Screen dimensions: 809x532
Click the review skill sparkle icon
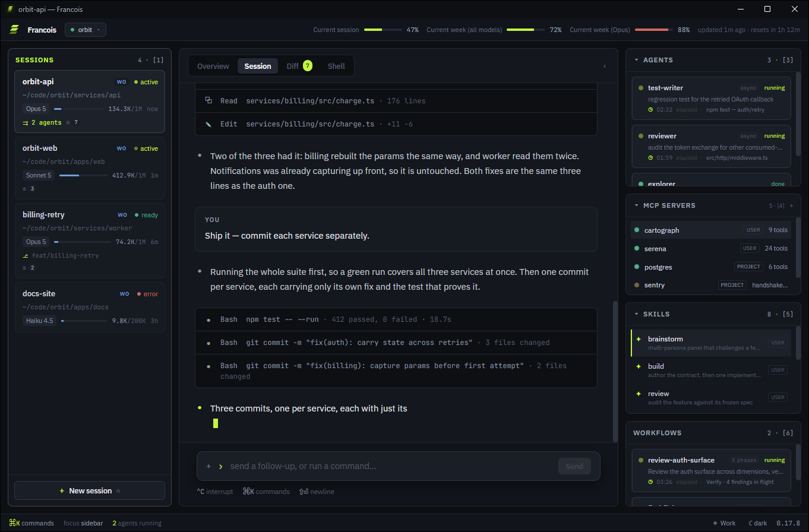pyautogui.click(x=639, y=394)
